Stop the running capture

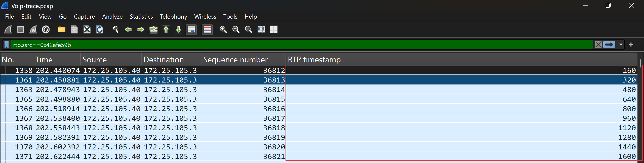click(21, 30)
